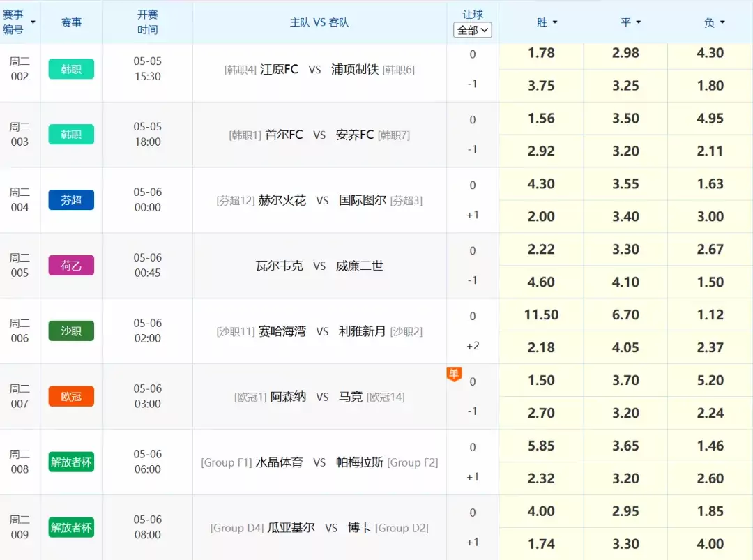The height and width of the screenshot is (560, 753).
Task: Click the 荷乙 league tag
Action: pos(71,266)
